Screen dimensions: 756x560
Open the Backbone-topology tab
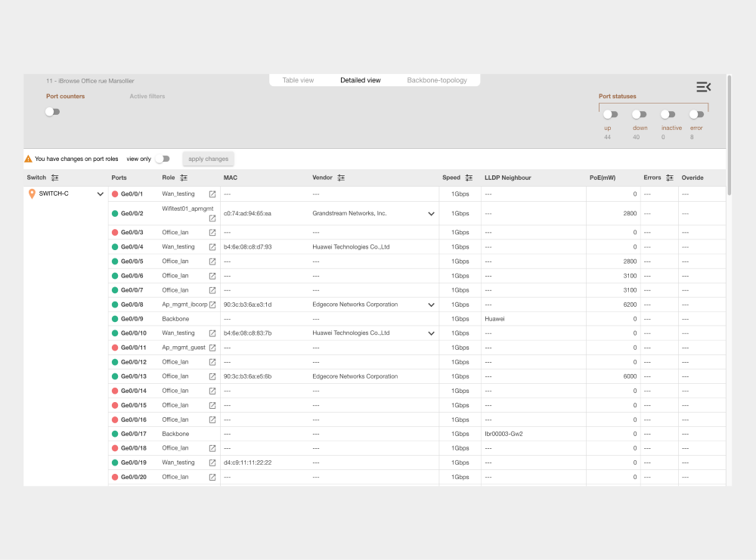(437, 80)
